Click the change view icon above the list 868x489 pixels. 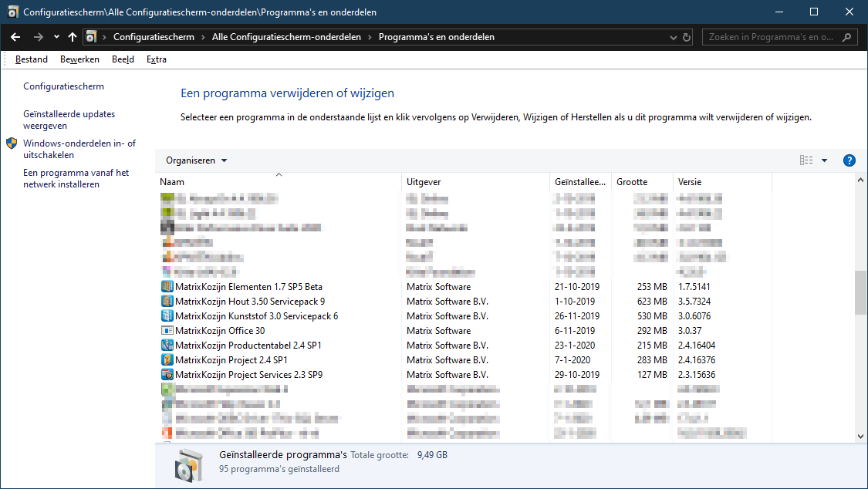(806, 160)
